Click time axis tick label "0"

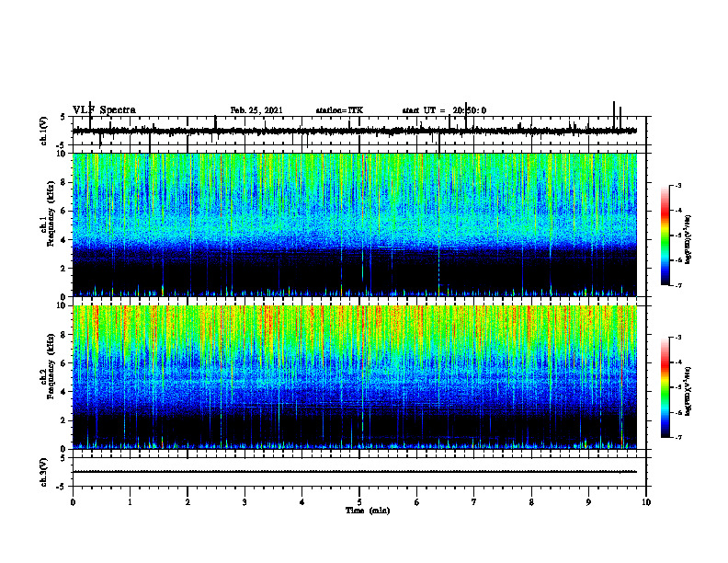coord(73,502)
